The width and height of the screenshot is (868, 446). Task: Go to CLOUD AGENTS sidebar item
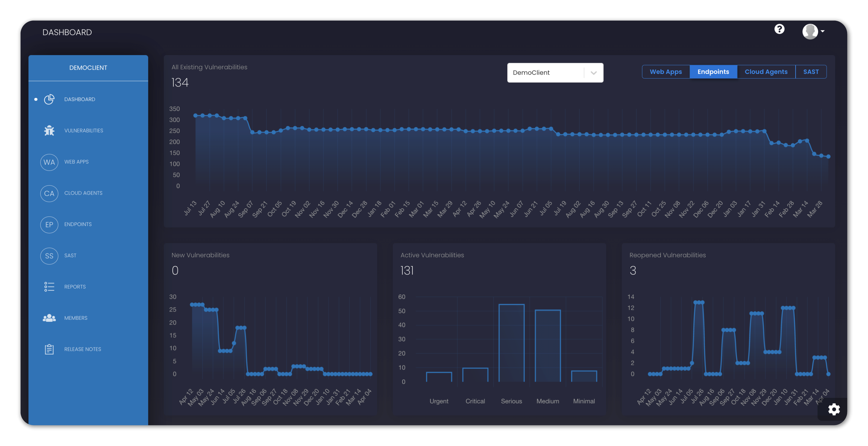(x=83, y=193)
